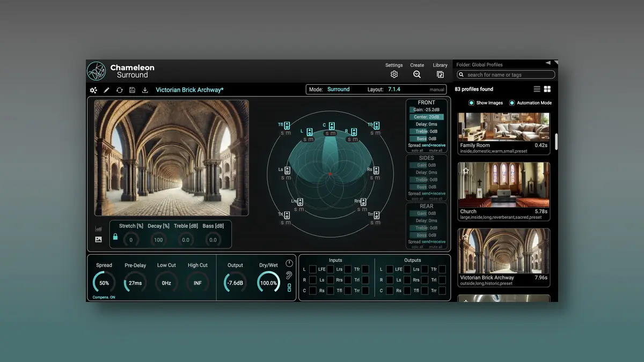Click the Pre-Delay 27ms knob
This screenshot has height=362, width=644.
coord(135,283)
